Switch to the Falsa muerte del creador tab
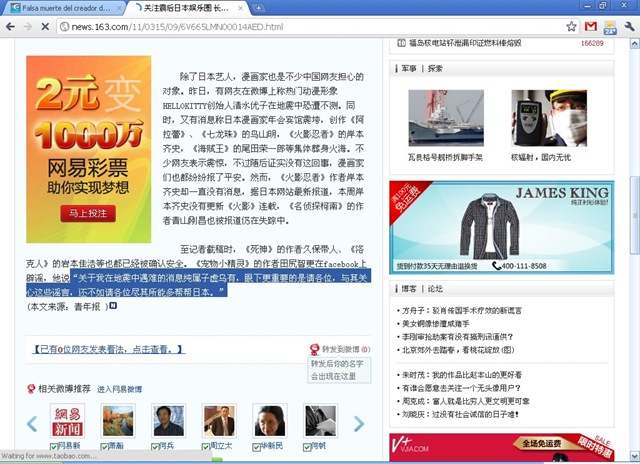640x464 pixels. click(x=65, y=8)
